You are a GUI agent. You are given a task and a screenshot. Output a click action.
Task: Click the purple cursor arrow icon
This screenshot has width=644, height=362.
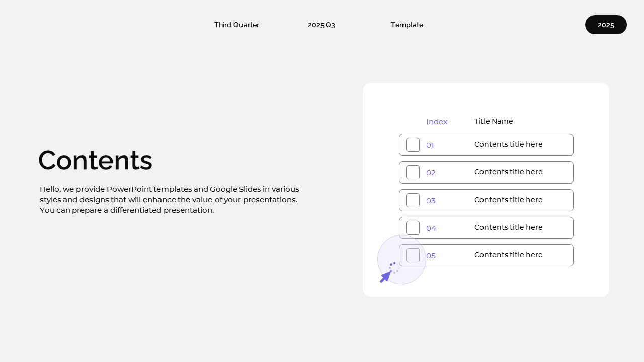coord(385,277)
